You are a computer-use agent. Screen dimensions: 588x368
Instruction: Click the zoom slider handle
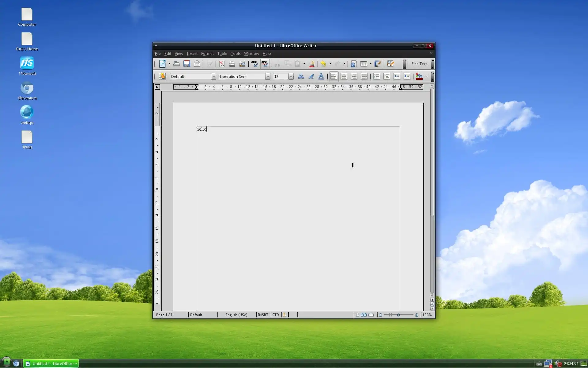click(x=398, y=315)
